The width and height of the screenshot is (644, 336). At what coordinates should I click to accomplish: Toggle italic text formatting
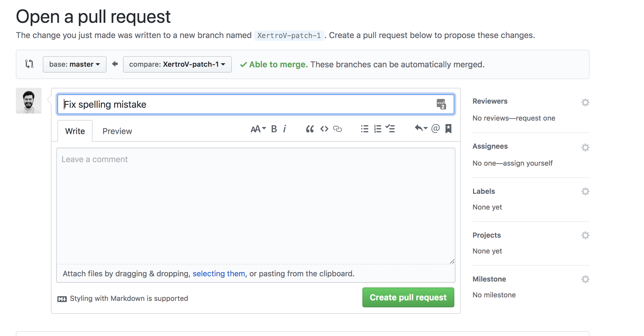click(x=285, y=129)
